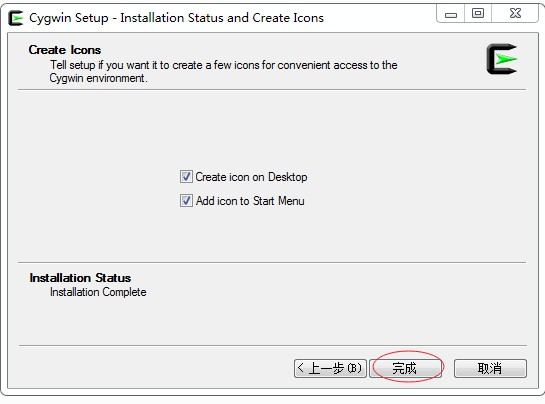The width and height of the screenshot is (545, 404).
Task: Go back with the 上一步(B) button
Action: (330, 368)
